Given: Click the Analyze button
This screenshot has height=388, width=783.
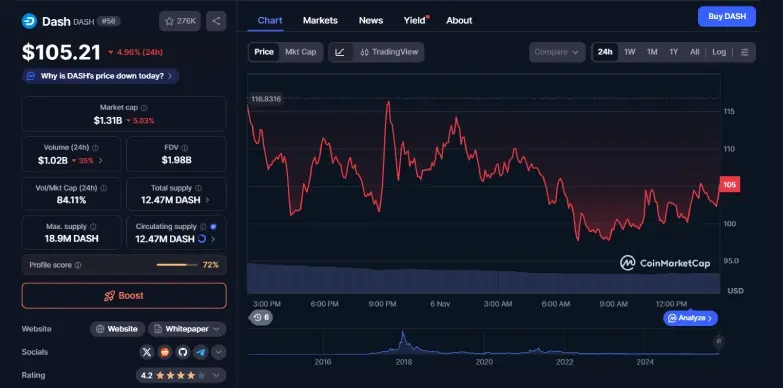Looking at the screenshot, I should pyautogui.click(x=691, y=318).
